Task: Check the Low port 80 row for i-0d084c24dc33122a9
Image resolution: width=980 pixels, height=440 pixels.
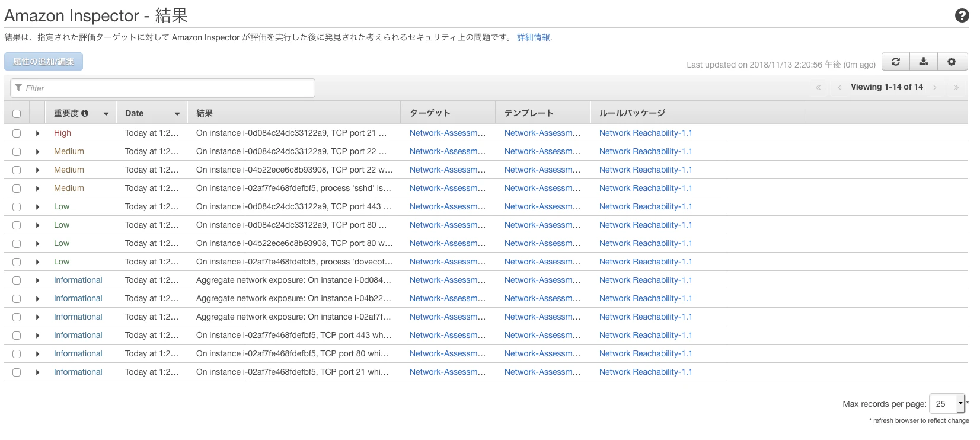Action: click(17, 225)
